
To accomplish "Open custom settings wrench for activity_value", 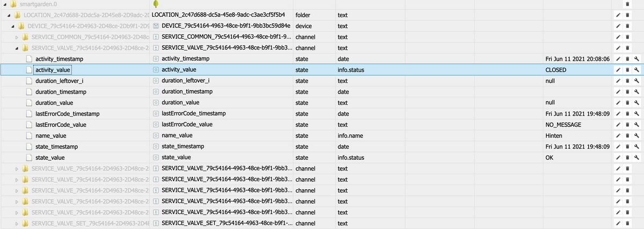I will (x=636, y=70).
